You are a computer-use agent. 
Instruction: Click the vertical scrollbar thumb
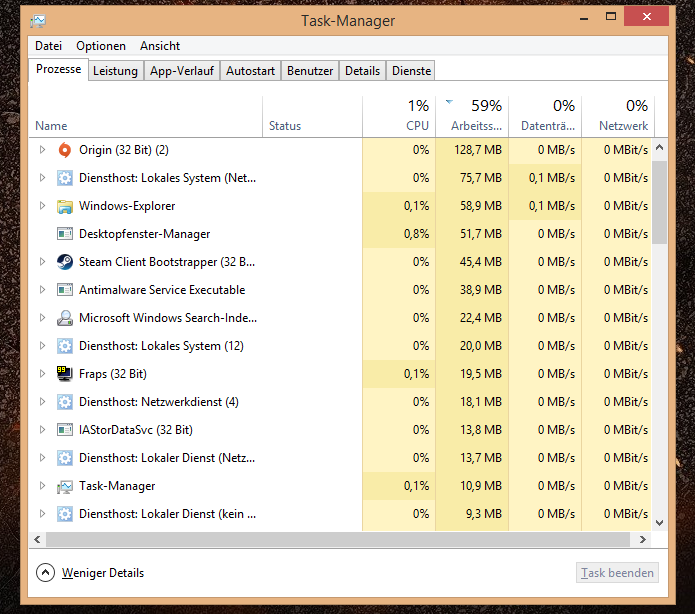(660, 202)
